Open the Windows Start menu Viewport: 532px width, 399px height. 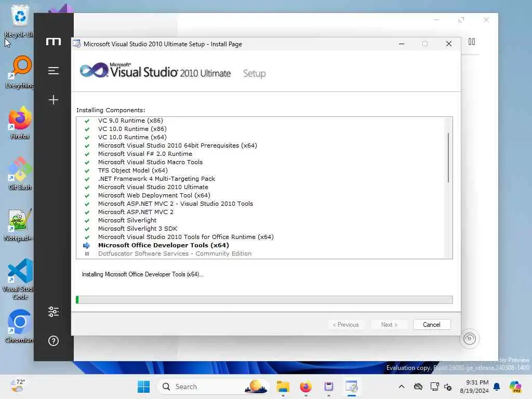click(x=143, y=387)
